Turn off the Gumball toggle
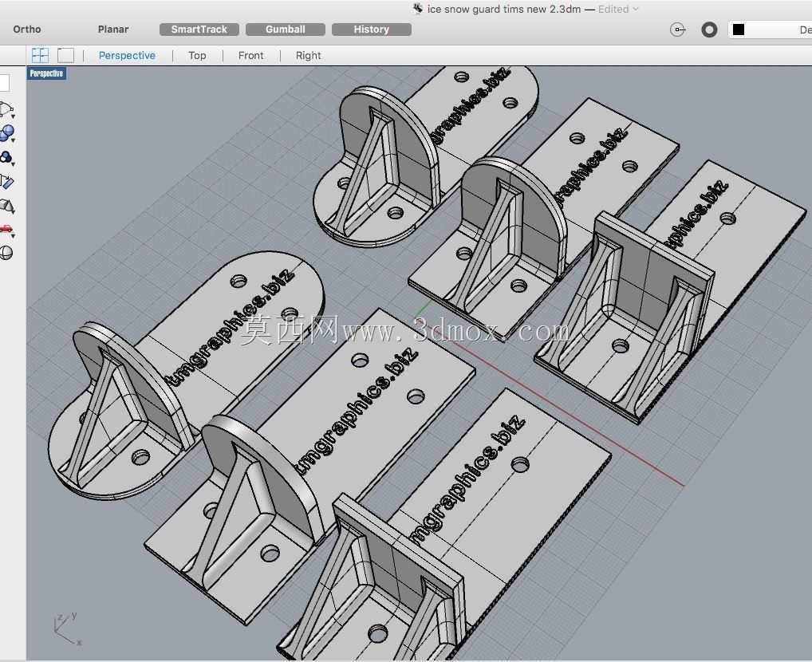The image size is (812, 662). pos(286,30)
